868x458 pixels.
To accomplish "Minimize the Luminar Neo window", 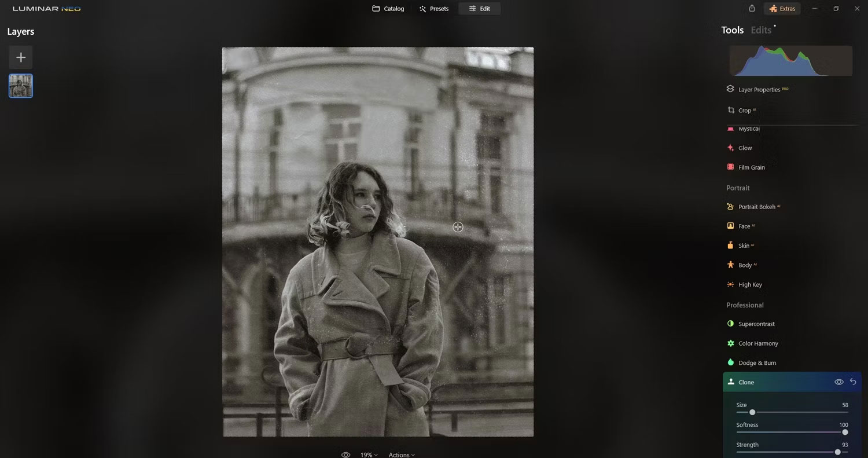I will (815, 9).
